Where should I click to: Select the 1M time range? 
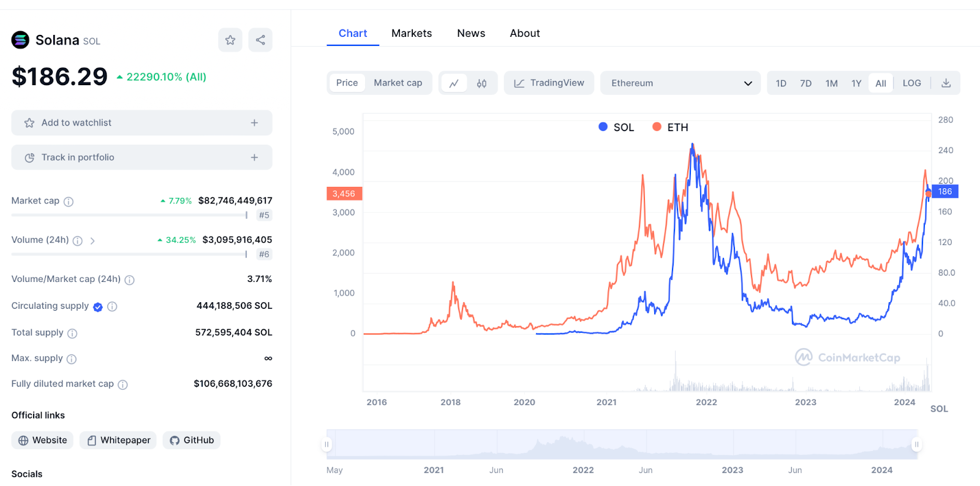(831, 83)
